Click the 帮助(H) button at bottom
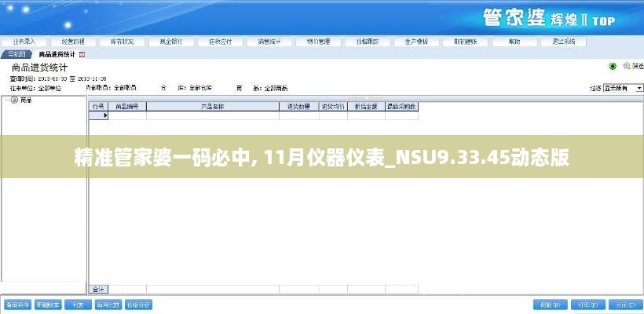644x314 pixels. point(551,305)
